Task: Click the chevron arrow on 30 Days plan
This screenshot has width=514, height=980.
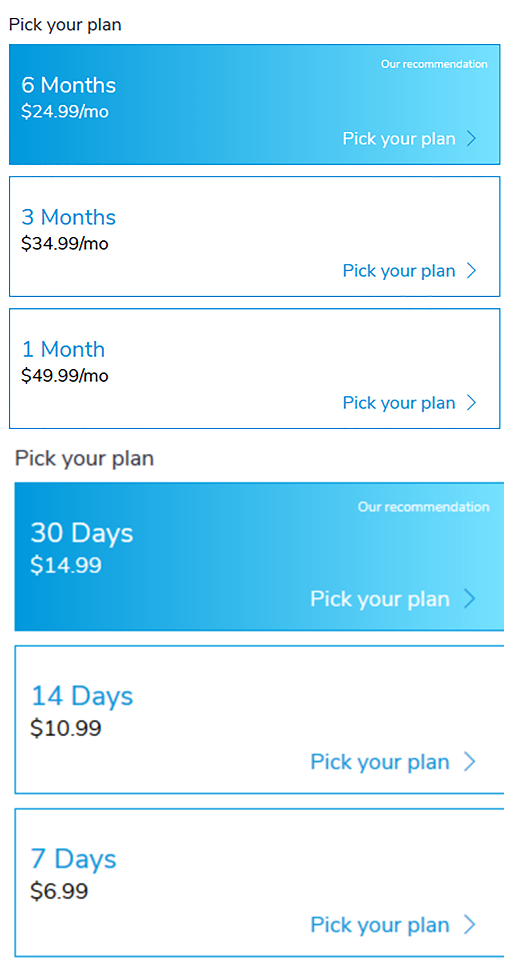Action: (470, 599)
